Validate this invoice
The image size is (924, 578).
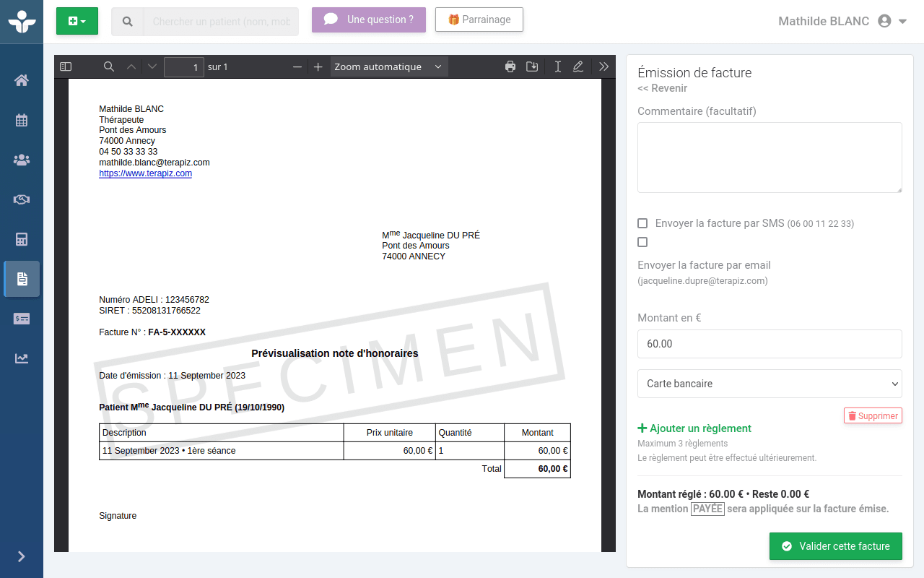click(x=835, y=546)
